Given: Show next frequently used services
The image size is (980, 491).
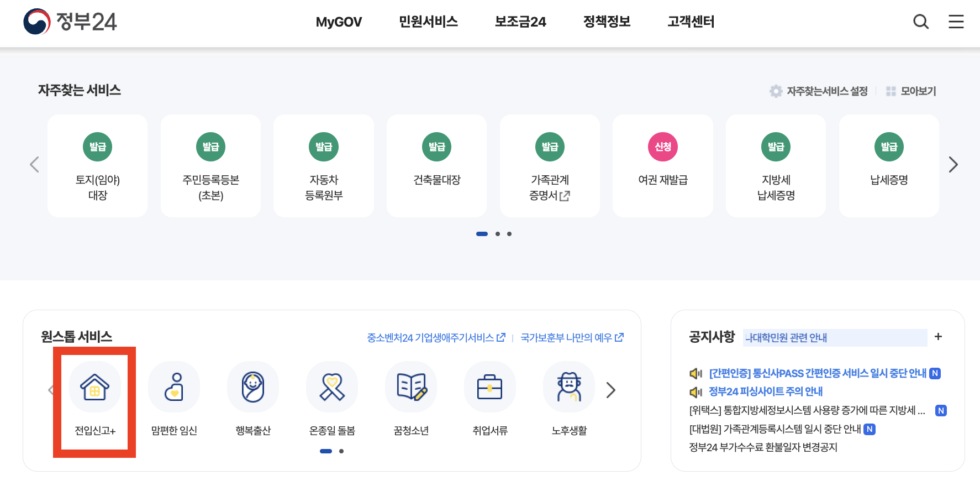Looking at the screenshot, I should pyautogui.click(x=953, y=164).
